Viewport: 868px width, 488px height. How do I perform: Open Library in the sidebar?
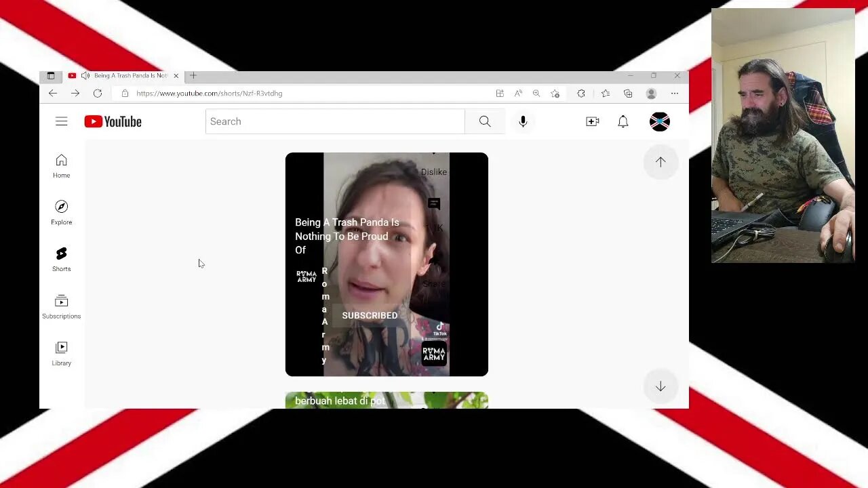click(x=62, y=353)
